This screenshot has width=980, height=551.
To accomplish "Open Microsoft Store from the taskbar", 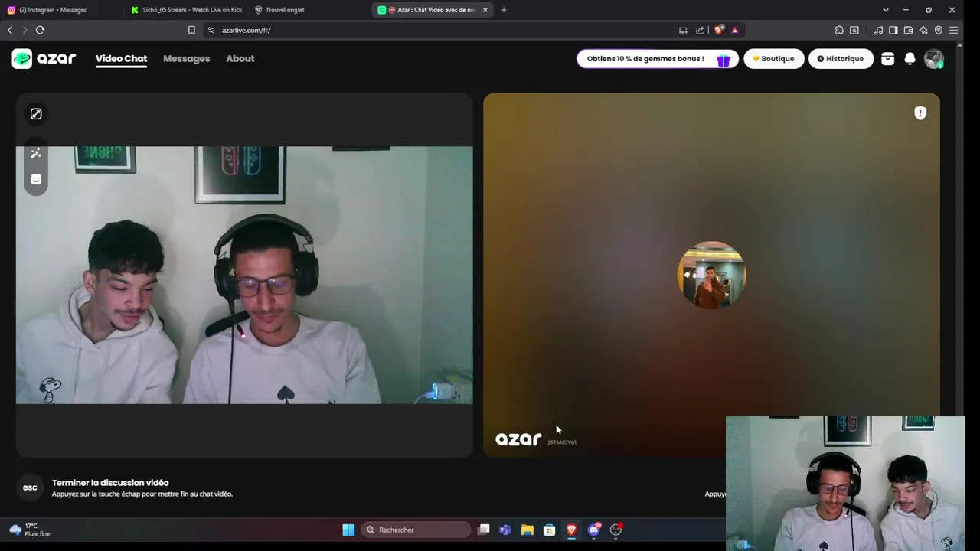I will pyautogui.click(x=549, y=530).
